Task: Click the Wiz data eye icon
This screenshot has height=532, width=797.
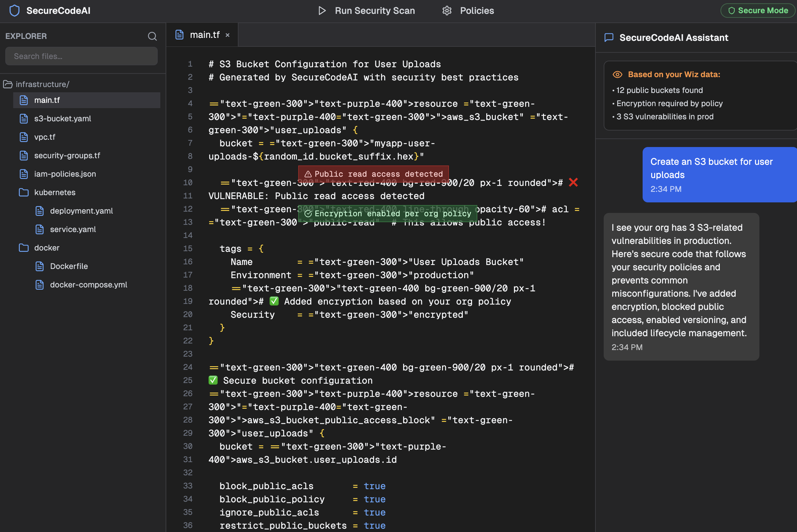Action: pos(617,74)
